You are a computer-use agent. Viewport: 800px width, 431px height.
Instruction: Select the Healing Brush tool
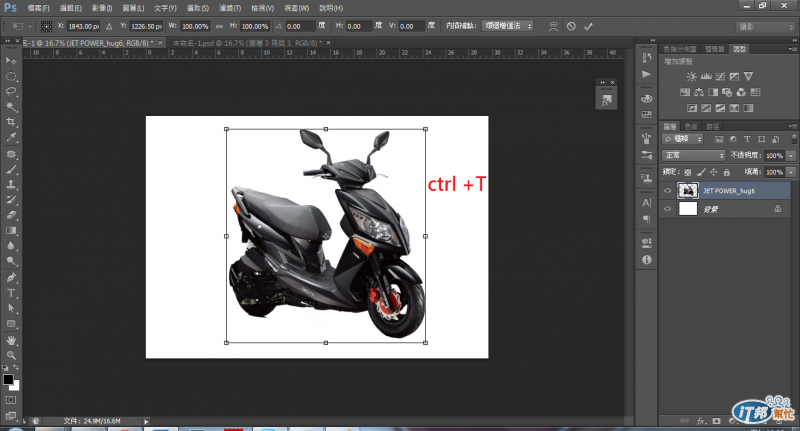[11, 154]
